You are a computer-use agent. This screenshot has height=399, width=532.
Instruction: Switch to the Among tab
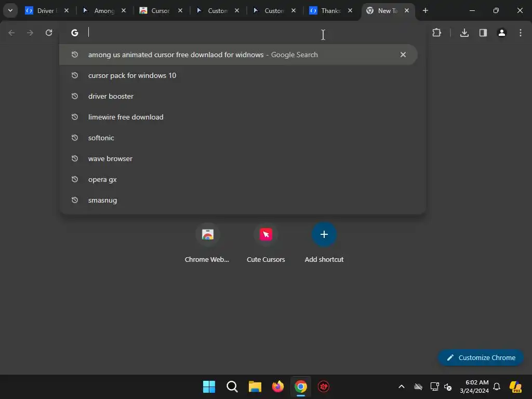point(104,10)
